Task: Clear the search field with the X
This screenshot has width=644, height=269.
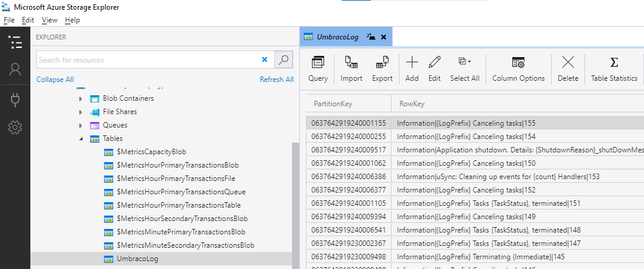Action: [265, 60]
